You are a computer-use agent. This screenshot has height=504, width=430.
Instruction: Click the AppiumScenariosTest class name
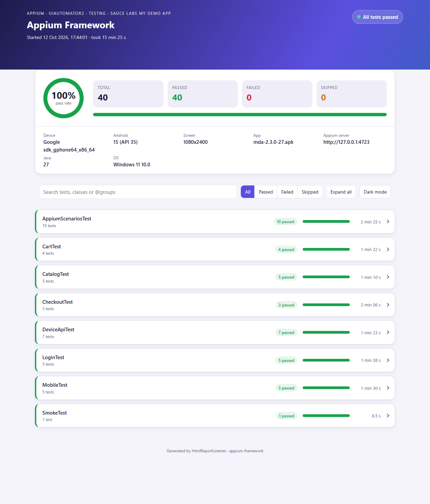point(67,218)
